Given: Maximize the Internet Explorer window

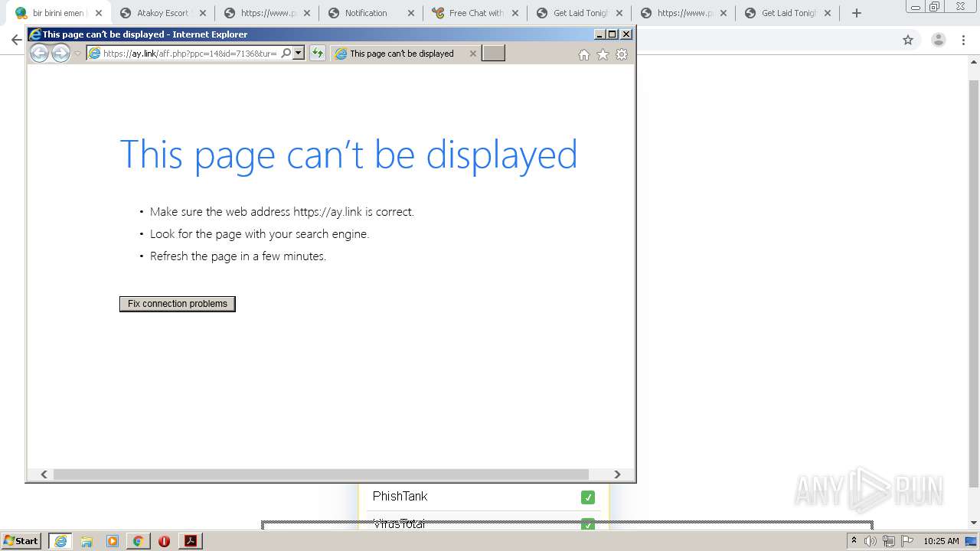Looking at the screenshot, I should (612, 34).
